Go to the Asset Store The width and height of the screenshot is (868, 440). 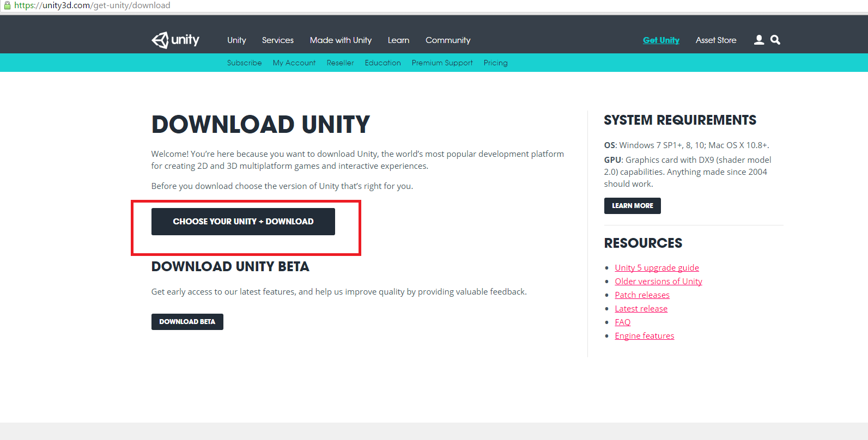pos(716,40)
